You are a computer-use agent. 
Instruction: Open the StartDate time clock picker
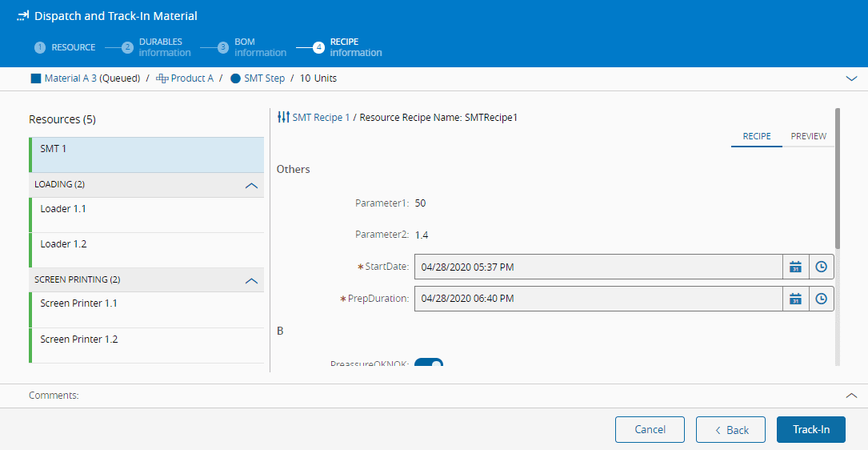coord(821,267)
